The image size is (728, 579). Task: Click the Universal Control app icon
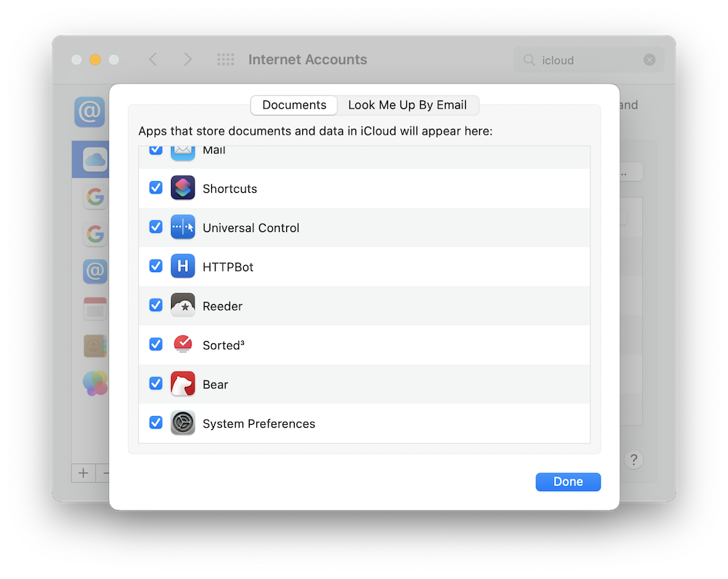tap(183, 227)
